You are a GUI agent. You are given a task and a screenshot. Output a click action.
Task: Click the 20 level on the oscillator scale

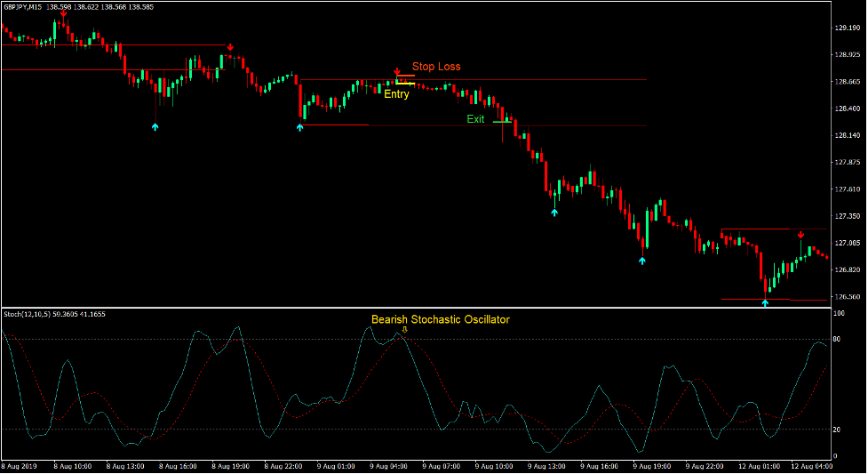pos(838,430)
